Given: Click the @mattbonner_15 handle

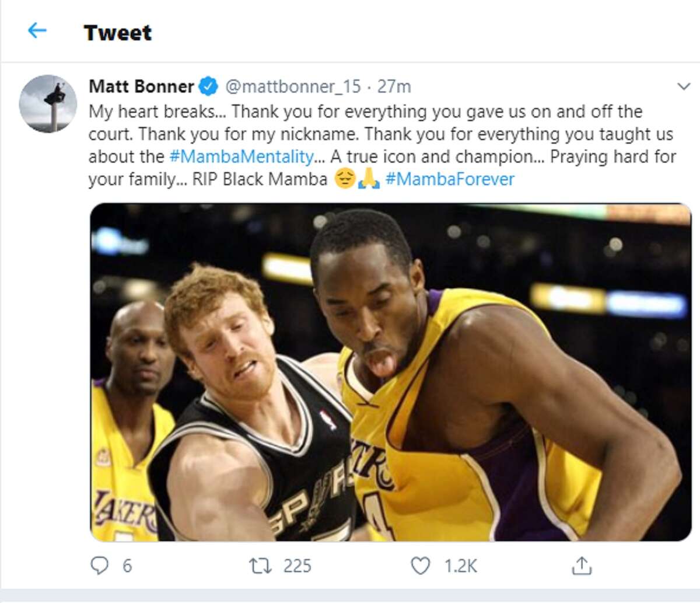Looking at the screenshot, I should click(294, 86).
